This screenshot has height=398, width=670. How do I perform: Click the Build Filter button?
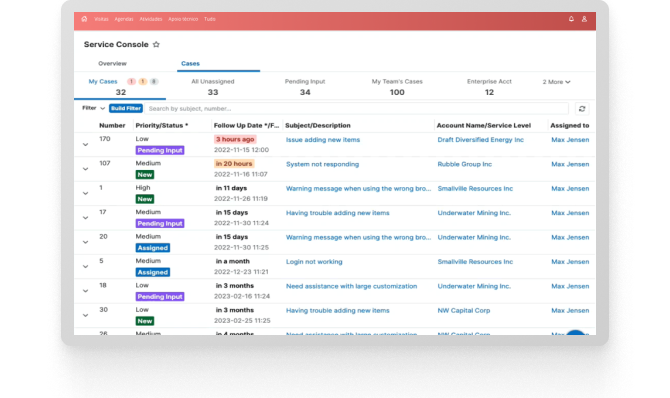(x=126, y=108)
